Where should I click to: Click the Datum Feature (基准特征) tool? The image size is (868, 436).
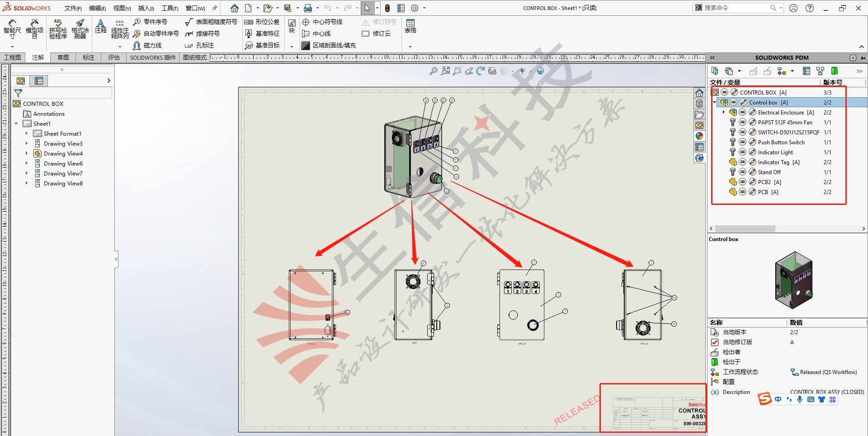[262, 33]
